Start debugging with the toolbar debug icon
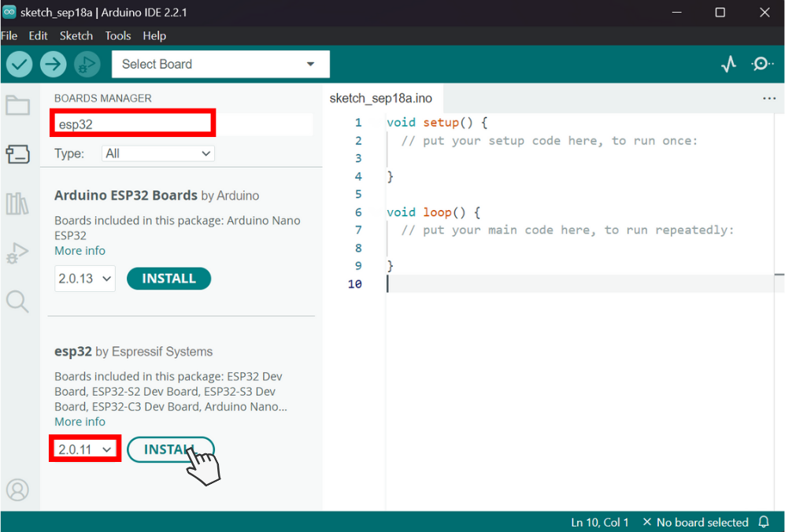 pyautogui.click(x=87, y=64)
